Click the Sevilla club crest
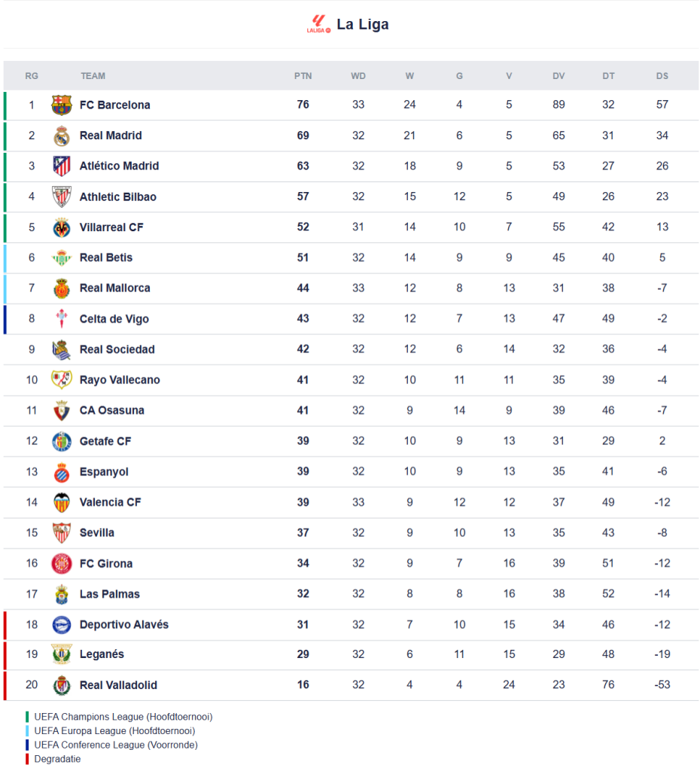The image size is (700, 771). (x=62, y=533)
